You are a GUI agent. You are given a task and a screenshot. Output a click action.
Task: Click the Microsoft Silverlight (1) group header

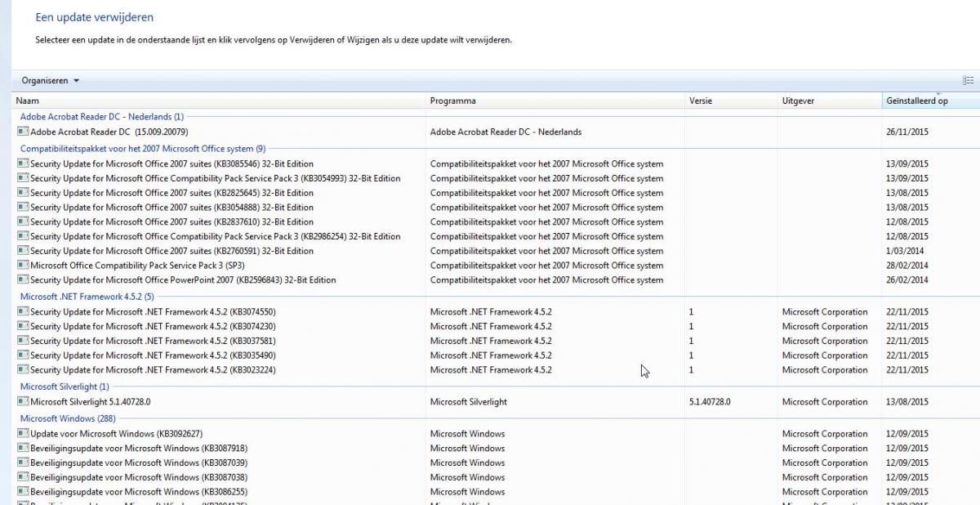pyautogui.click(x=65, y=387)
